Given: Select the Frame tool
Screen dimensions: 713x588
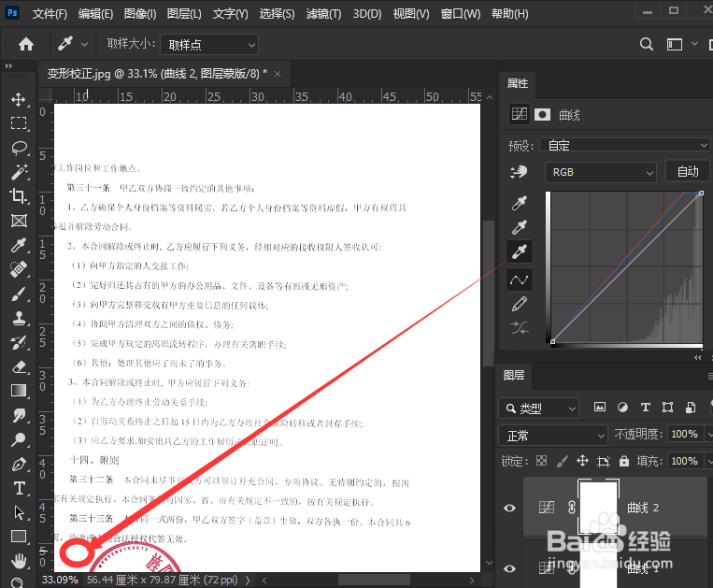Looking at the screenshot, I should [x=19, y=221].
